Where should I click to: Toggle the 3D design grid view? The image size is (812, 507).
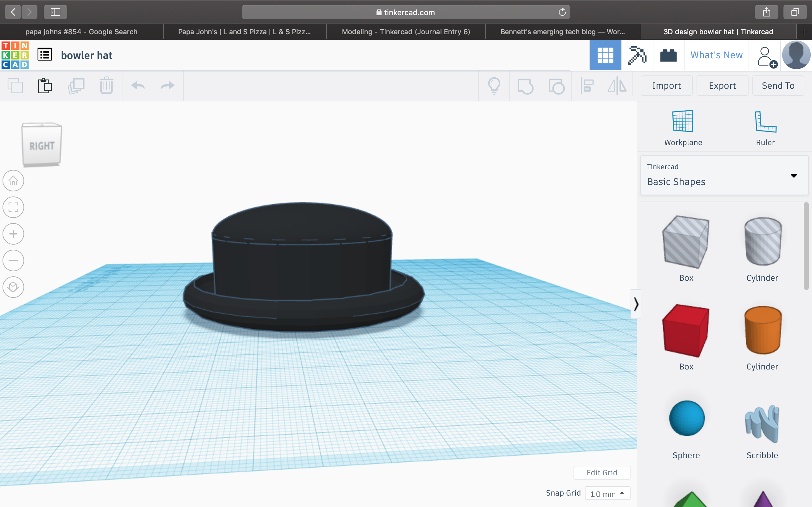click(605, 55)
